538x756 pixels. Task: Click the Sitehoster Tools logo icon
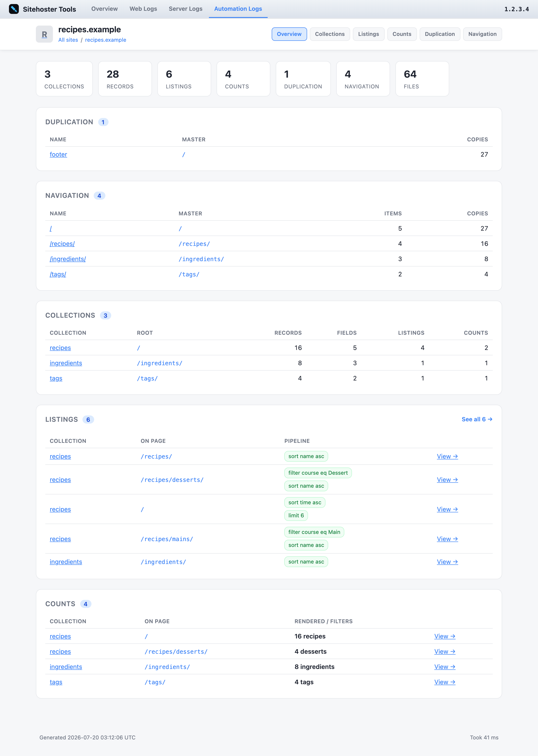(14, 9)
